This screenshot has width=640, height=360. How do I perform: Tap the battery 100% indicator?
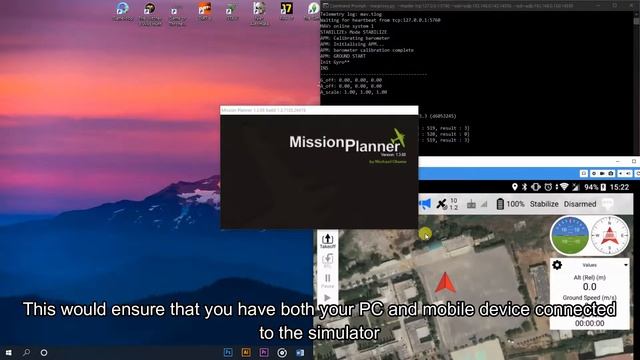[x=510, y=204]
